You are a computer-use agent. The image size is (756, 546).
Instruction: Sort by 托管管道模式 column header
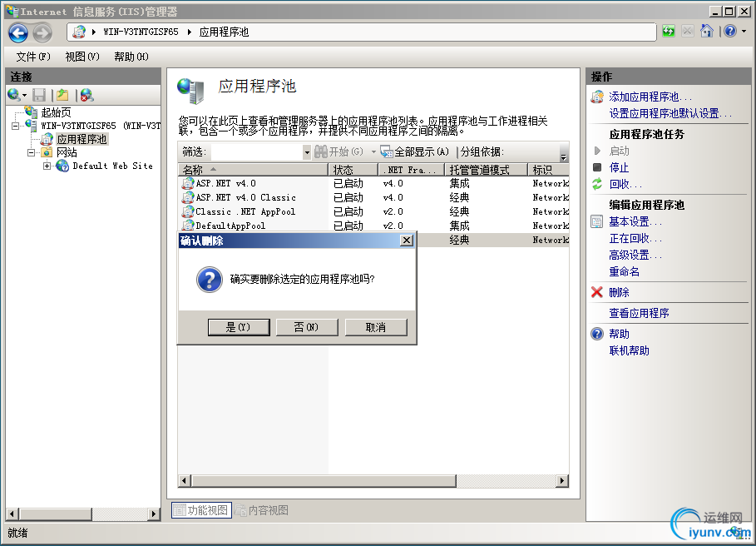point(486,170)
